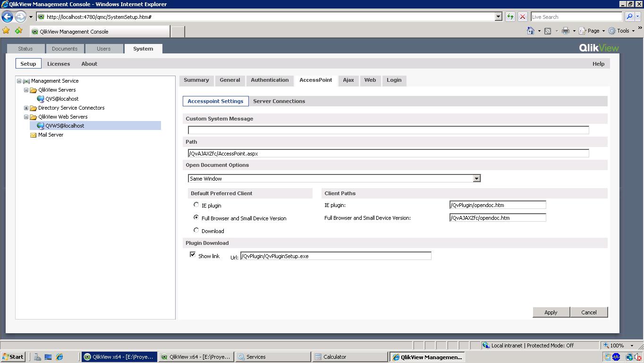Click the QlikView Web Servers folder icon
Image resolution: width=644 pixels, height=363 pixels.
tap(34, 117)
